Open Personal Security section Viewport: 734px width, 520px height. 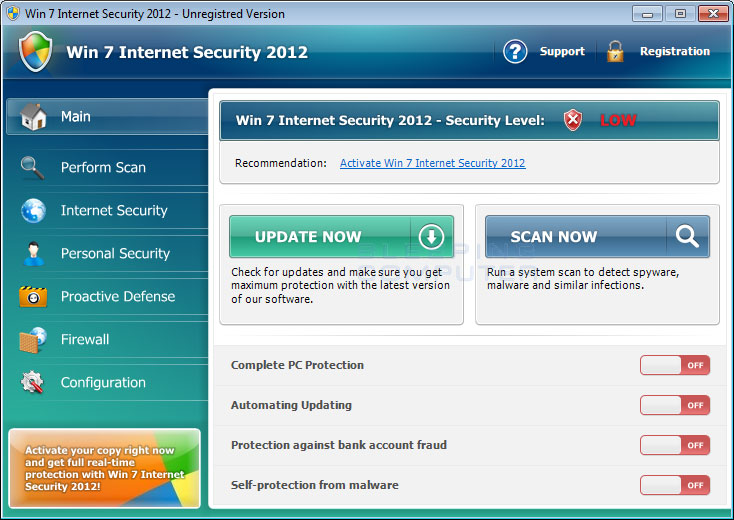(x=107, y=254)
